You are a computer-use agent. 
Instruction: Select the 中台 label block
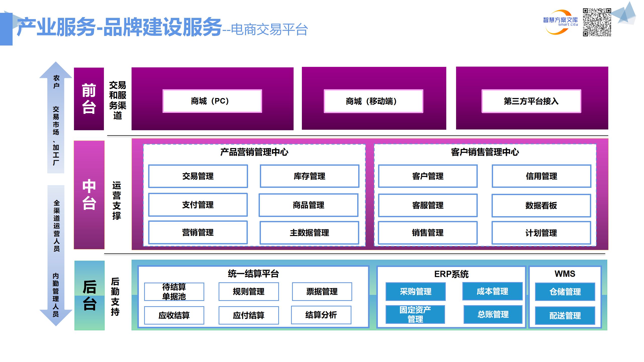[89, 195]
